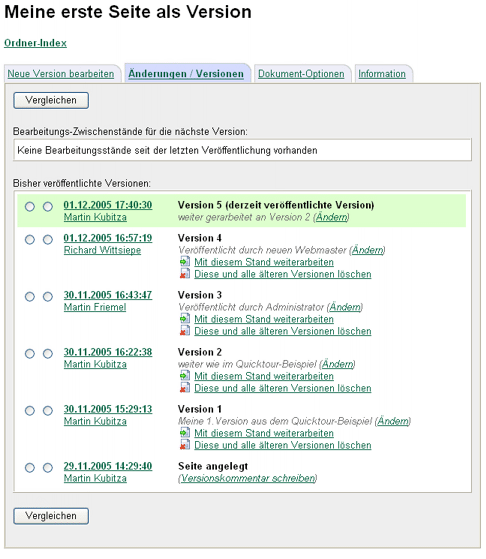Click the green continue-editing icon for Version 2
The height and width of the screenshot is (559, 486).
coord(184,376)
